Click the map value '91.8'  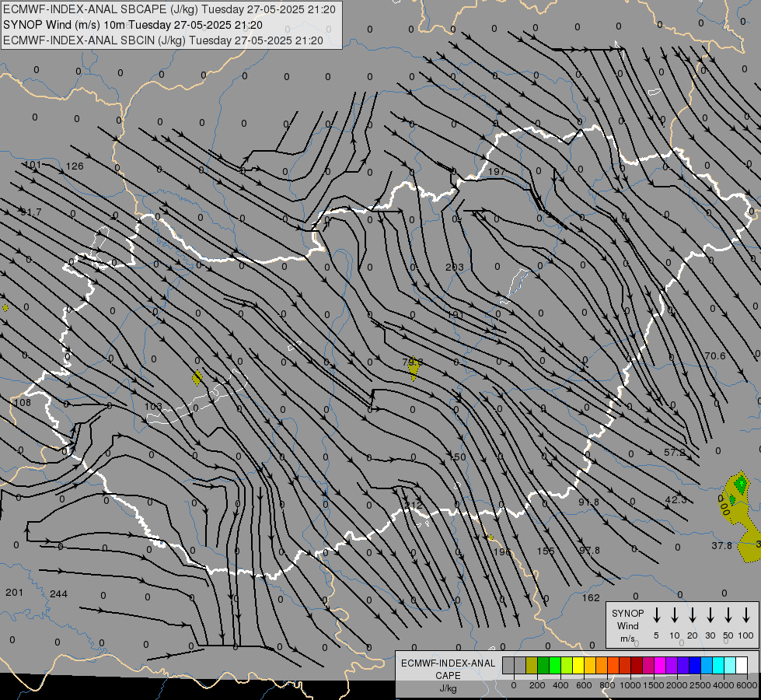click(x=588, y=502)
